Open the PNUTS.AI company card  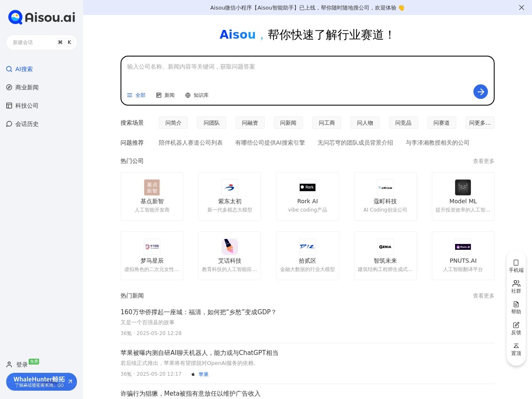tap(463, 256)
